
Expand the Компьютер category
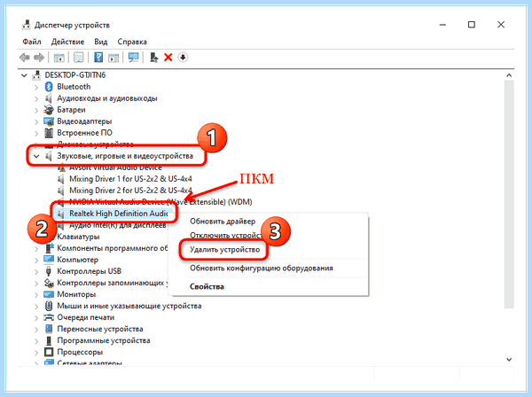pyautogui.click(x=36, y=260)
